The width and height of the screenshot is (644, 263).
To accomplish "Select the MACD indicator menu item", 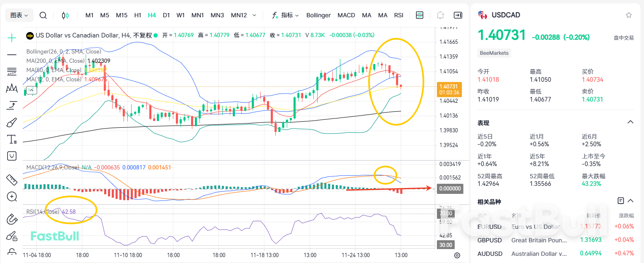I will [x=346, y=15].
